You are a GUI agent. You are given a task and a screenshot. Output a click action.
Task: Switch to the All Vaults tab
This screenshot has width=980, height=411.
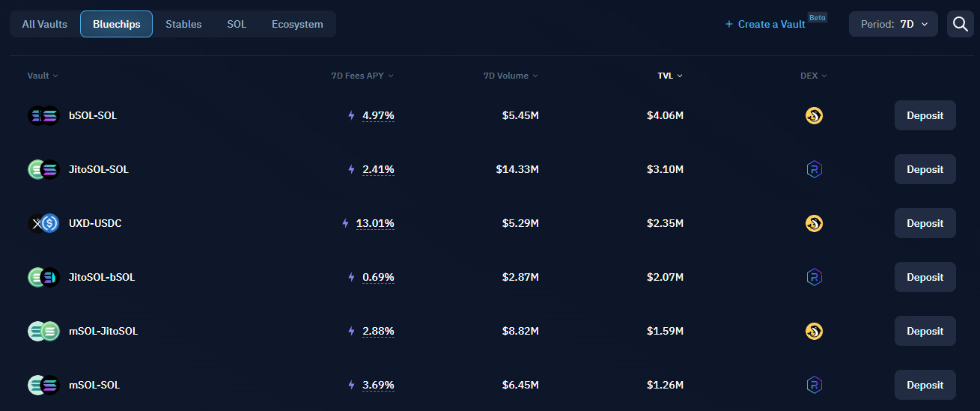[45, 24]
